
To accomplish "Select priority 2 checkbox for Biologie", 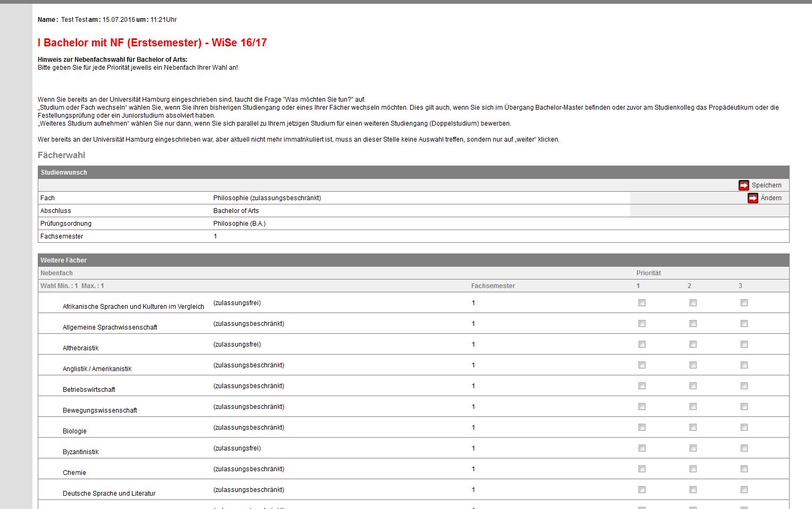I will [x=693, y=428].
